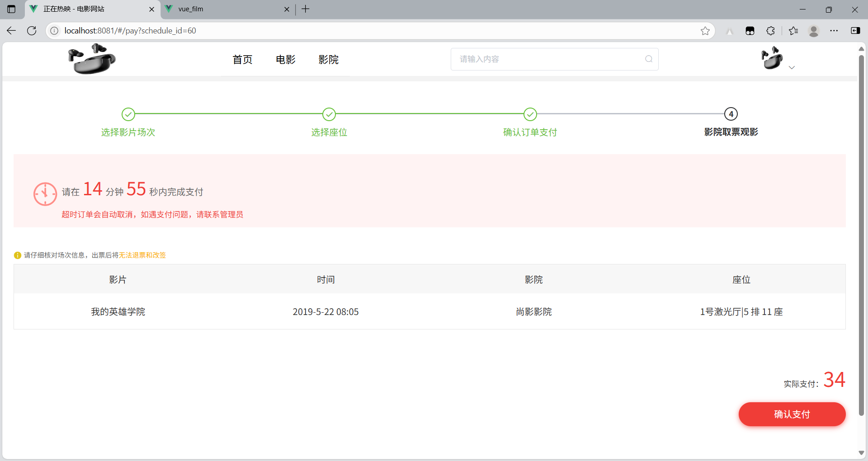Click the favorites list icon in toolbar

(793, 31)
